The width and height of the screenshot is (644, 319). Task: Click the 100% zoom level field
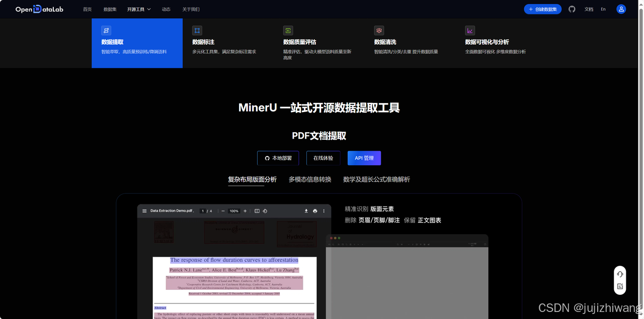pos(234,211)
